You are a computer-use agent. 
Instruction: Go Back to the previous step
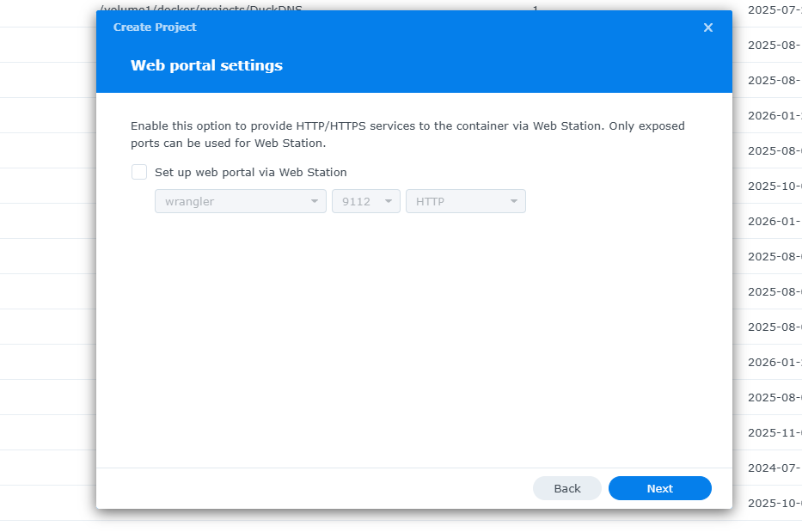(566, 488)
